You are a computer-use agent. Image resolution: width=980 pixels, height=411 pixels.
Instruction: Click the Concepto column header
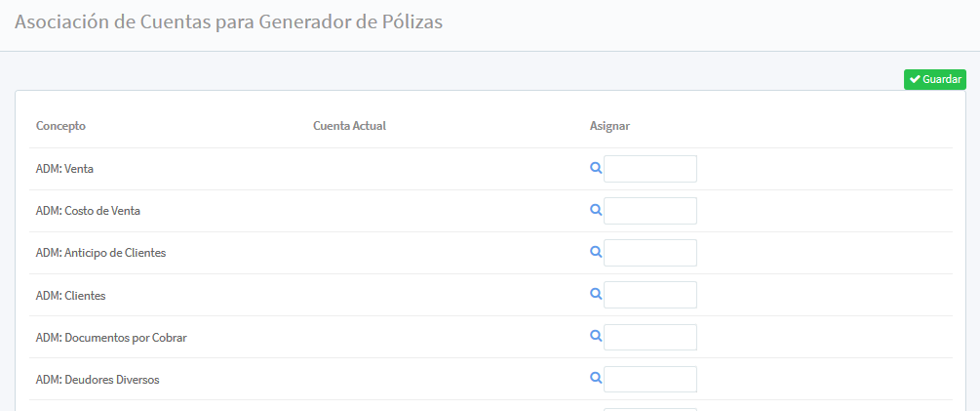tap(60, 126)
